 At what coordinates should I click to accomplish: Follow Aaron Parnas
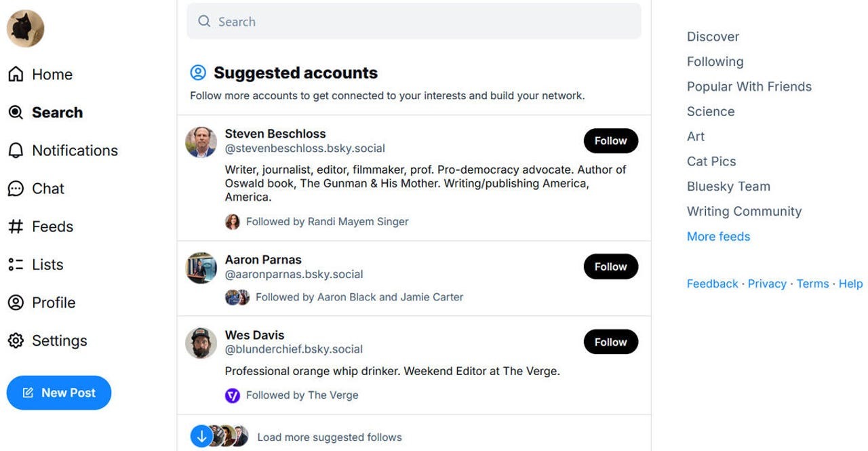pyautogui.click(x=610, y=267)
